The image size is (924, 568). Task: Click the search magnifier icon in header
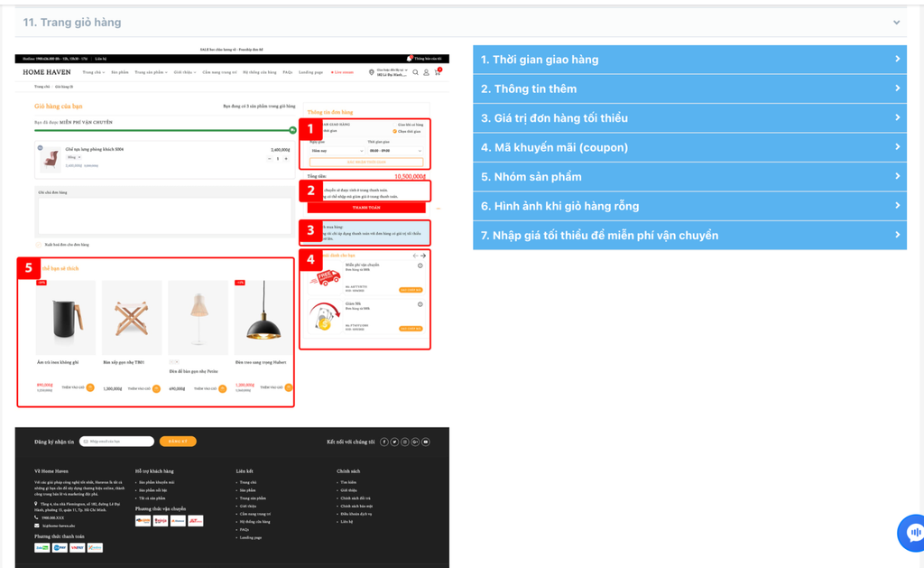pyautogui.click(x=415, y=72)
